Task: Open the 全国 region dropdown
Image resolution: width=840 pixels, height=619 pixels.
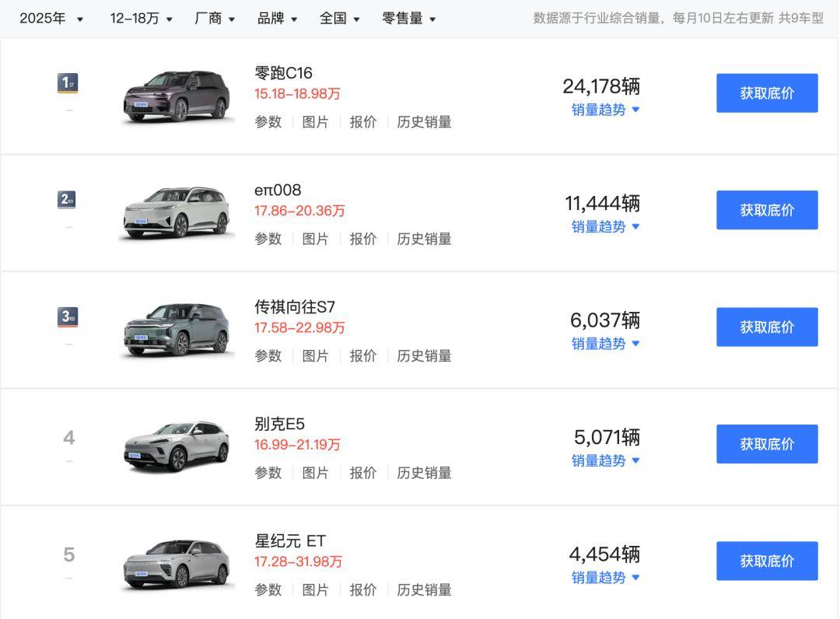Action: pos(340,19)
